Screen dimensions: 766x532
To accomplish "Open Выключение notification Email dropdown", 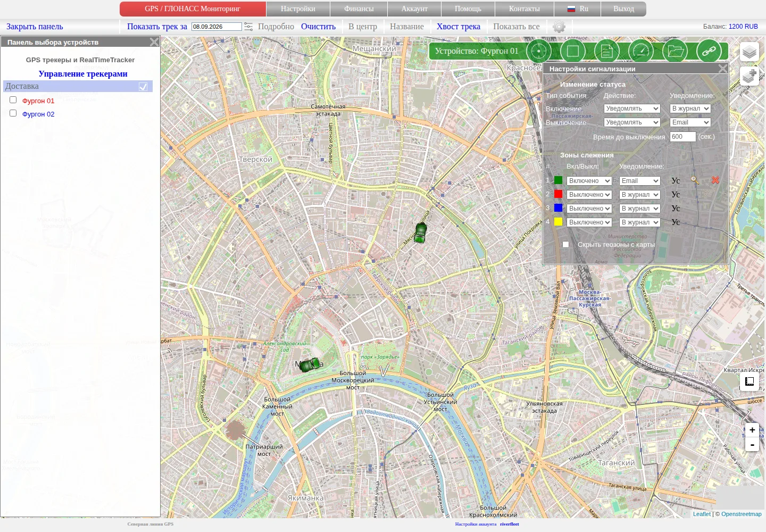I will point(690,122).
